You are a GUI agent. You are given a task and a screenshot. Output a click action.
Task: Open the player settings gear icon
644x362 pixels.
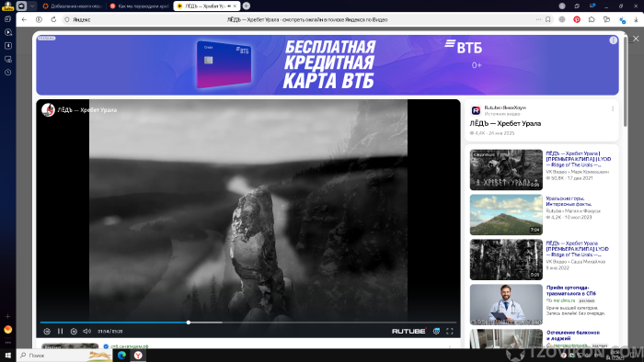tap(437, 332)
